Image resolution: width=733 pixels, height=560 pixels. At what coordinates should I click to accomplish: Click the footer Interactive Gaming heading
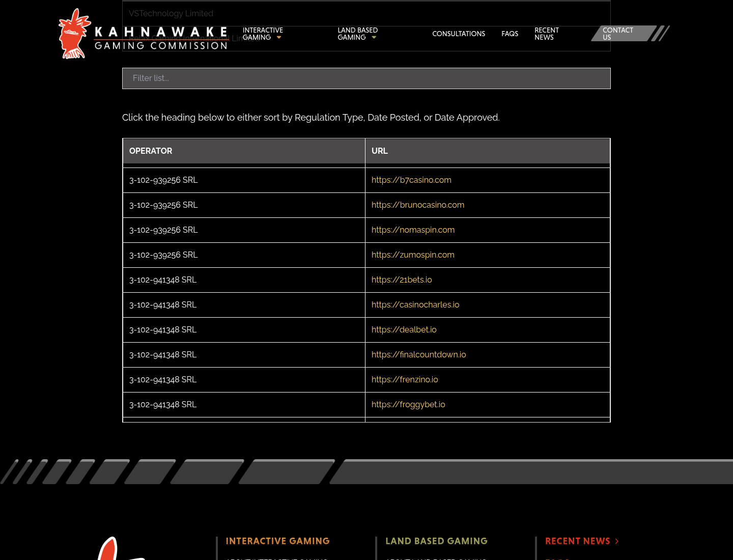(x=277, y=541)
